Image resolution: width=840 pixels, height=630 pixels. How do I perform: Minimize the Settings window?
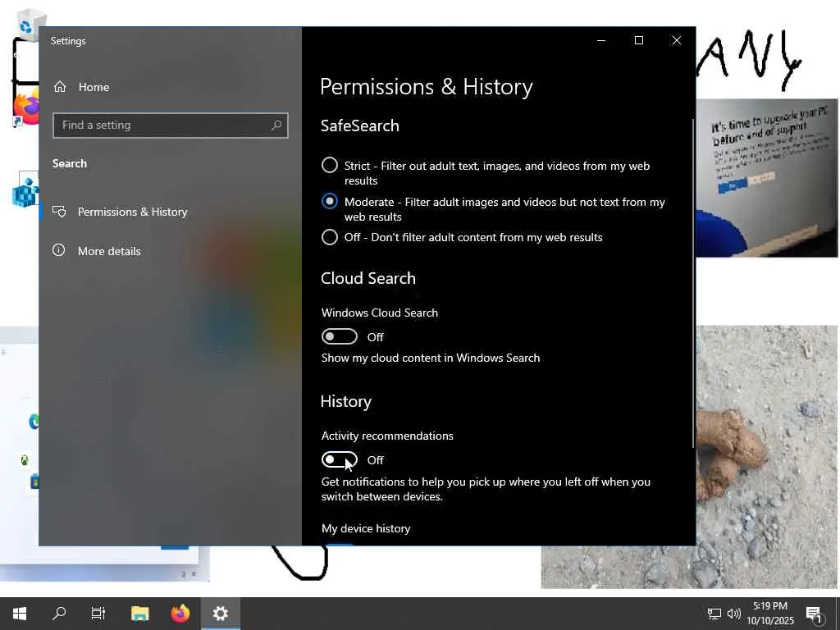(601, 41)
